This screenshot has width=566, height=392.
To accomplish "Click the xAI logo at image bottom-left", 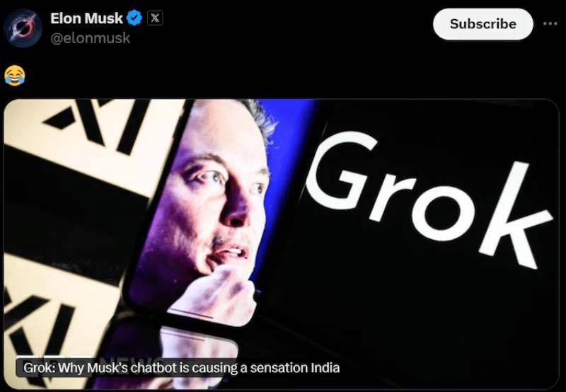I will (40, 325).
